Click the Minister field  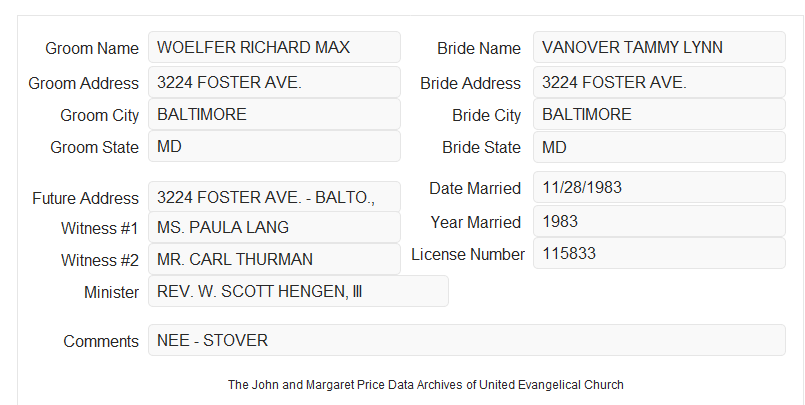tap(298, 291)
